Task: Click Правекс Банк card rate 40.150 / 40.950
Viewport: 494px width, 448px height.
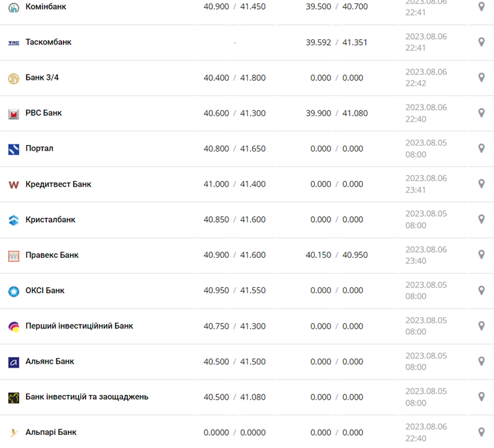Action: (337, 255)
